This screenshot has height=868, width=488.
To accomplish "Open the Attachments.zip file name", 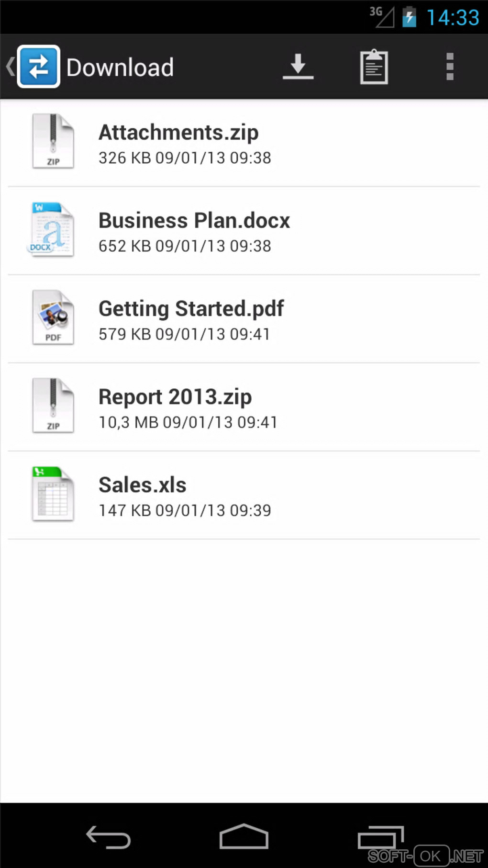I will [x=178, y=133].
